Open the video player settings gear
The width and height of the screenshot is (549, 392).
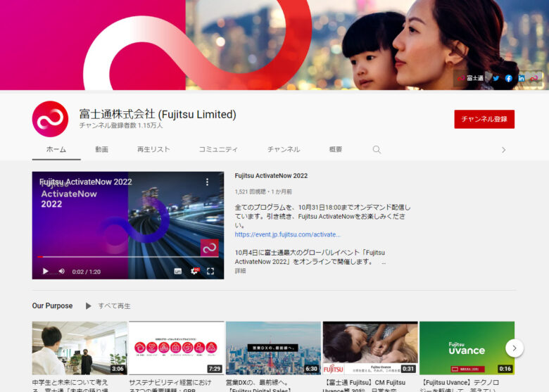tap(194, 271)
